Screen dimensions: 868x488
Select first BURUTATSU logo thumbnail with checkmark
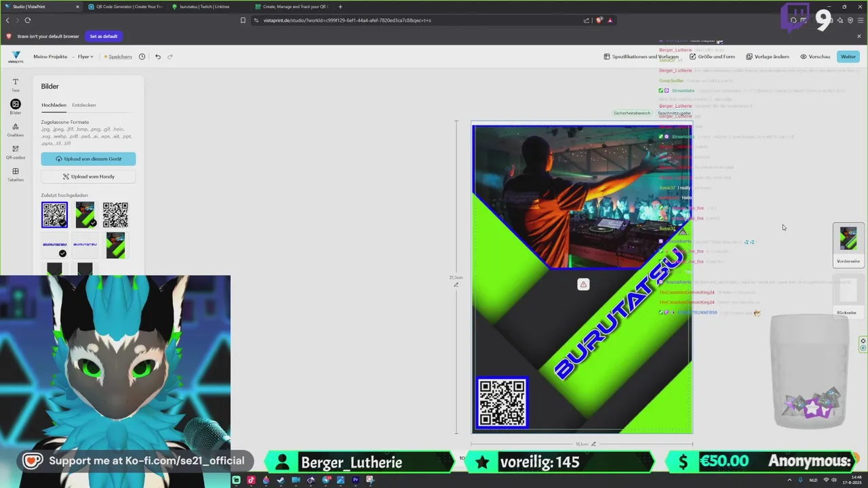tap(54, 245)
